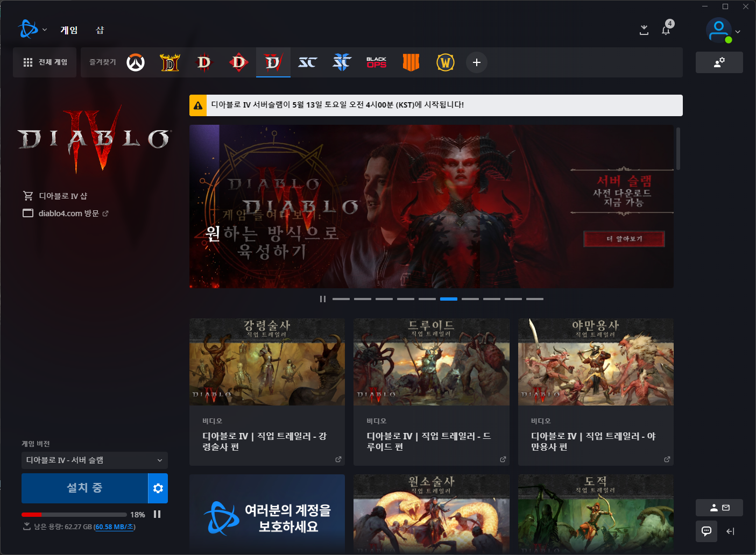
Task: Open the chat bubble icon
Action: click(706, 531)
